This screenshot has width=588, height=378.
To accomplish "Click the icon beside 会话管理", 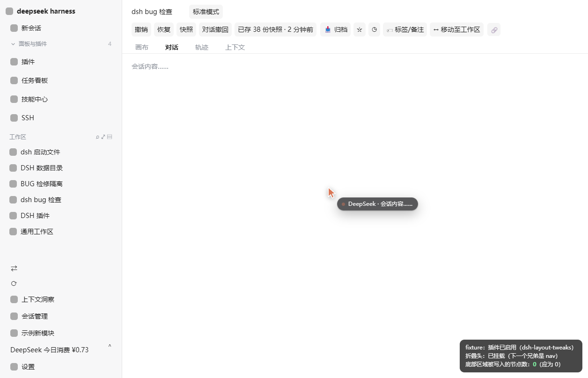I will 14,316.
